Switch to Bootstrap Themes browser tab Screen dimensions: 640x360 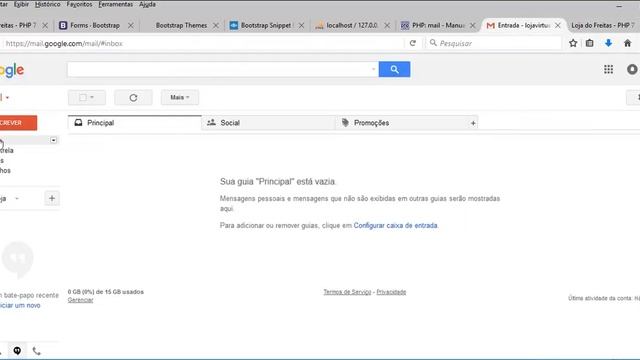tap(181, 25)
